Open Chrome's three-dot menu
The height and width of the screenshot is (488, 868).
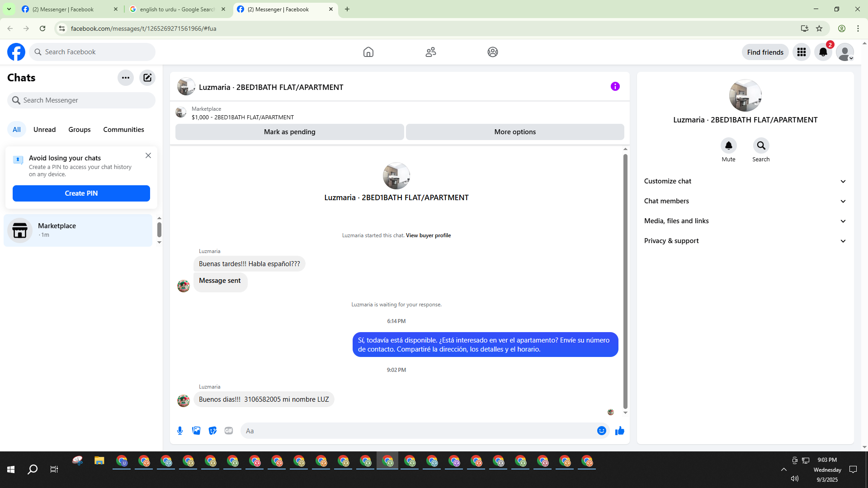click(x=858, y=28)
